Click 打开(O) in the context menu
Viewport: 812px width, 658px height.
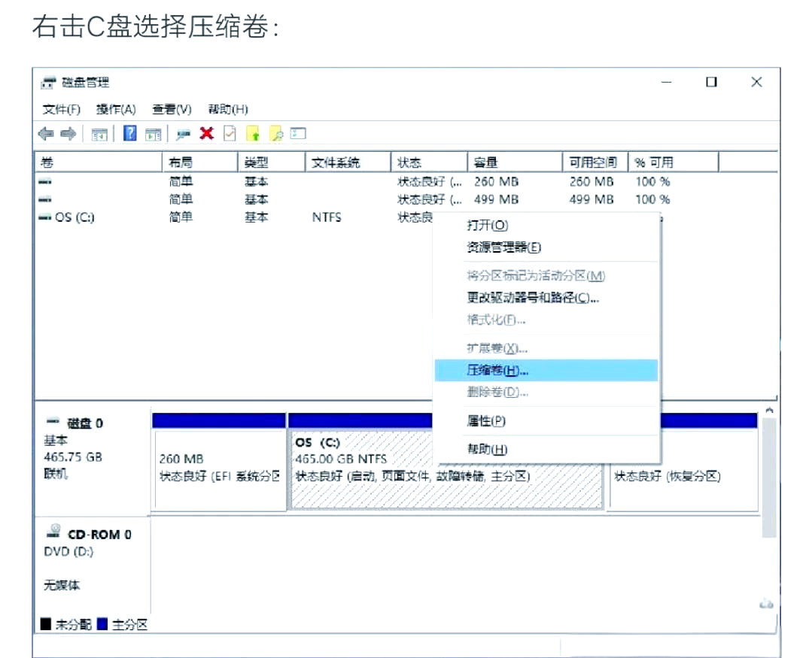coord(488,225)
